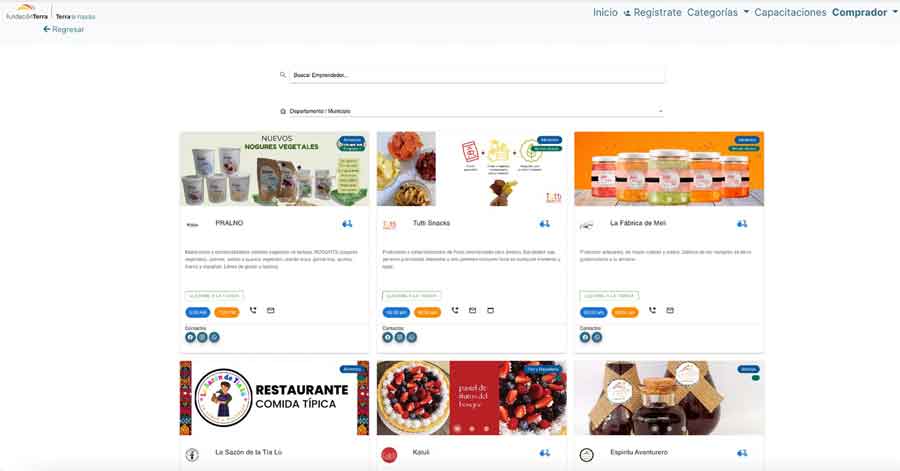
Task: Click the email icon on PRALNO card
Action: click(270, 310)
